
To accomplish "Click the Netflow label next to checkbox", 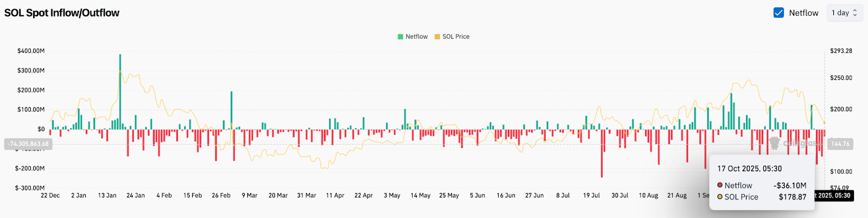I will 803,13.
